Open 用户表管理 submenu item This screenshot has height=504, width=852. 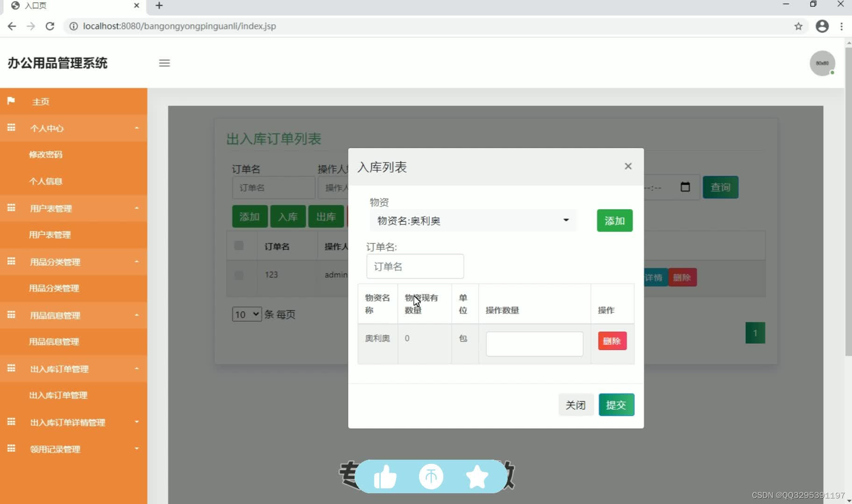click(50, 235)
